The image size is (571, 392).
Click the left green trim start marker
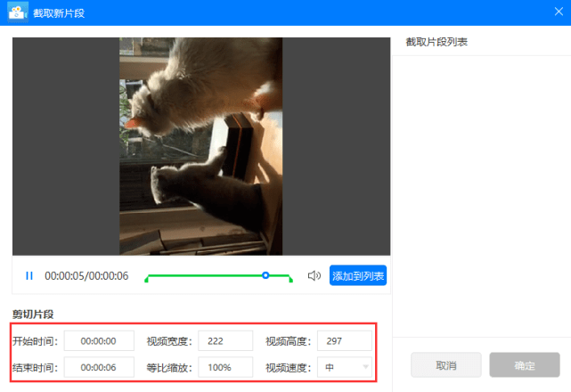[146, 279]
